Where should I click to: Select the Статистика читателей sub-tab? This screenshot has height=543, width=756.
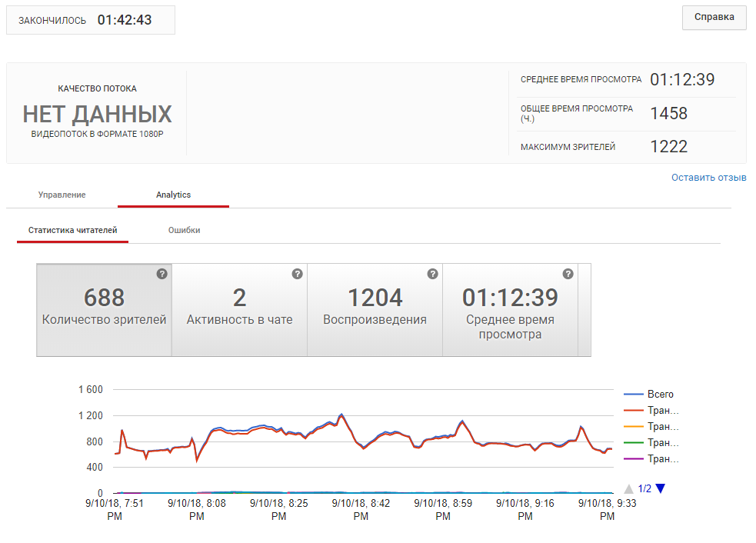72,230
